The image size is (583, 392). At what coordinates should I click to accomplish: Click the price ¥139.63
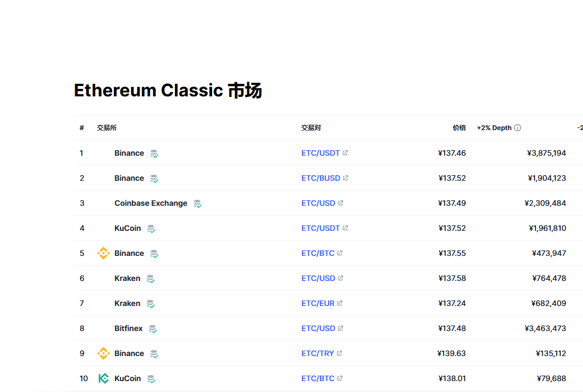(451, 353)
